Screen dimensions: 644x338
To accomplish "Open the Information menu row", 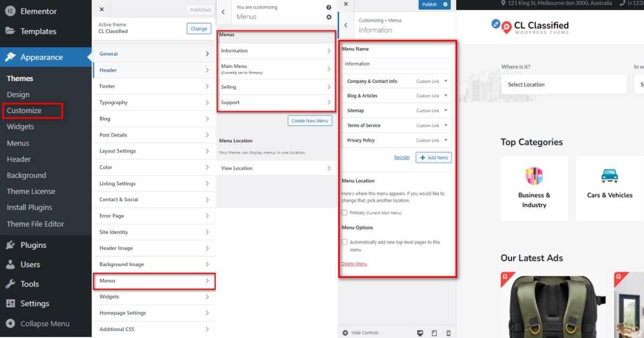I will [276, 50].
